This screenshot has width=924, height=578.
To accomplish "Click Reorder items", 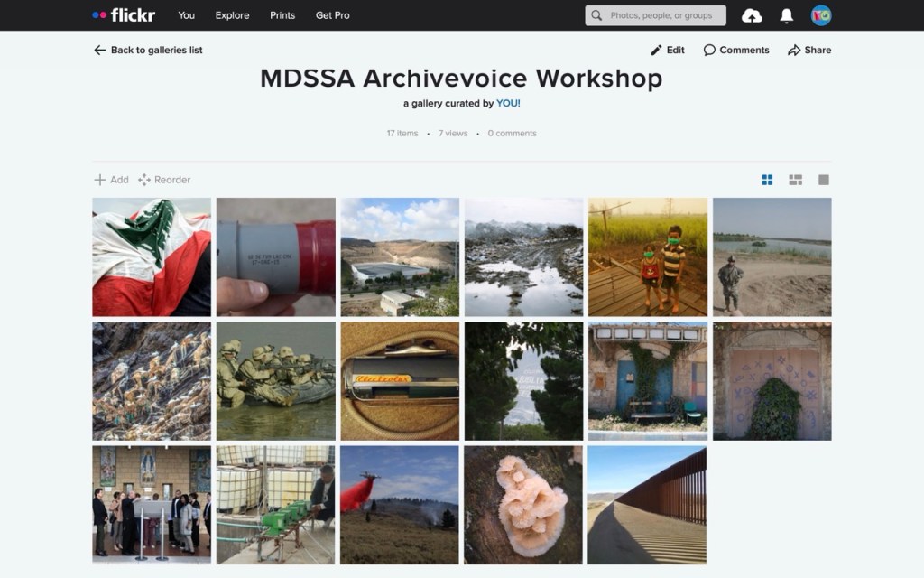I will (164, 180).
